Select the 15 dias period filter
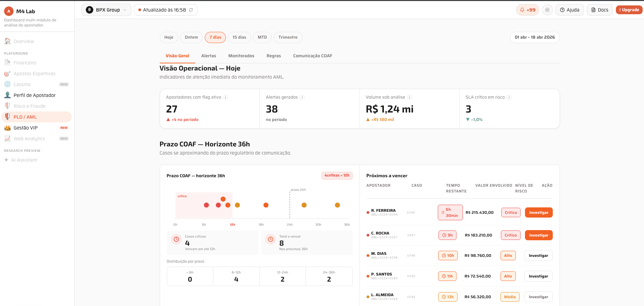The width and height of the screenshot is (644, 306). coord(239,37)
